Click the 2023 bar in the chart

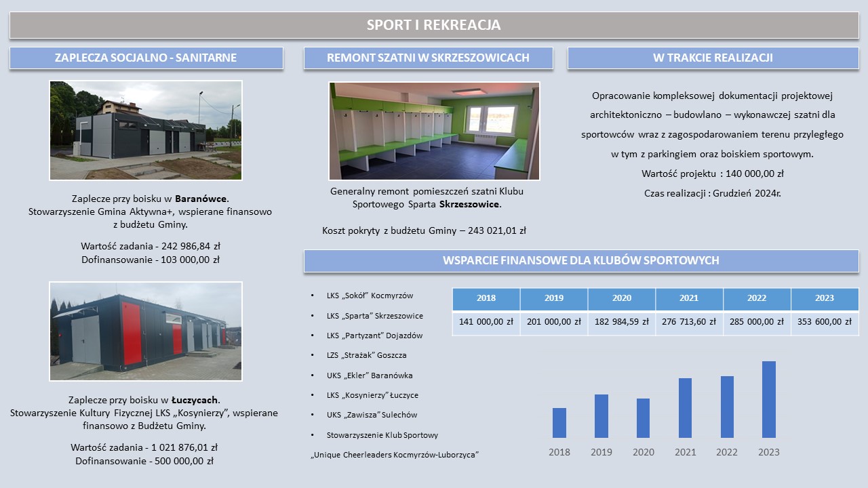tap(769, 399)
